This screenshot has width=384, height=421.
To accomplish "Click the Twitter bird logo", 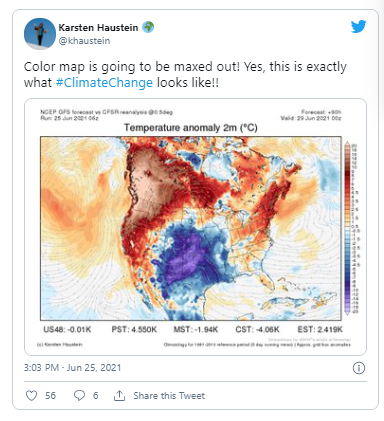I will (358, 27).
